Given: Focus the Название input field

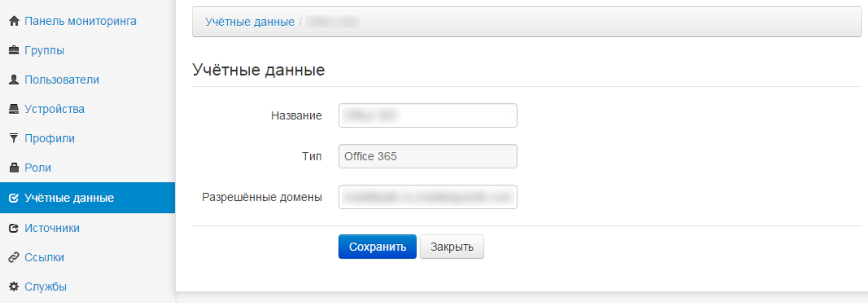Looking at the screenshot, I should pos(427,116).
